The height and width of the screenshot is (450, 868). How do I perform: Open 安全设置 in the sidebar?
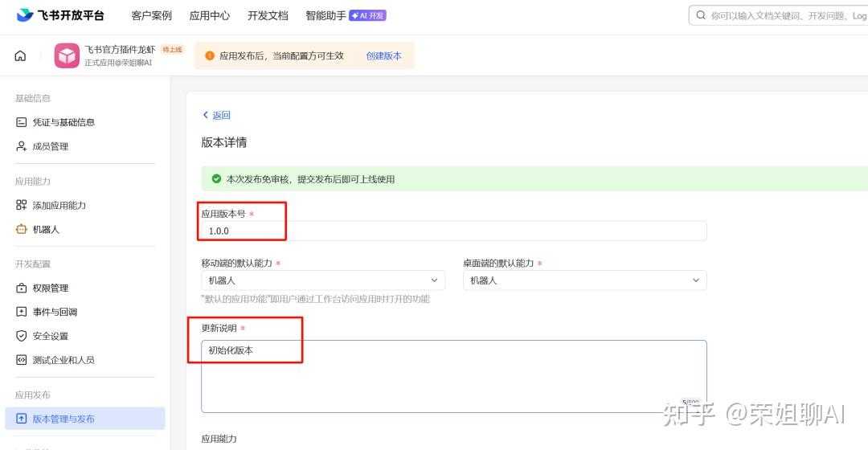[x=50, y=336]
